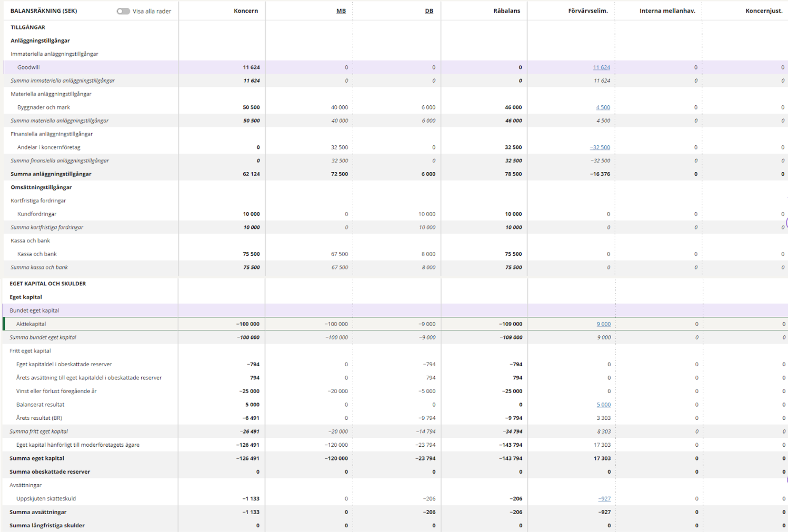Click the 4 500 Byggnader och mark link
Screen dimensions: 788x532
(603, 107)
